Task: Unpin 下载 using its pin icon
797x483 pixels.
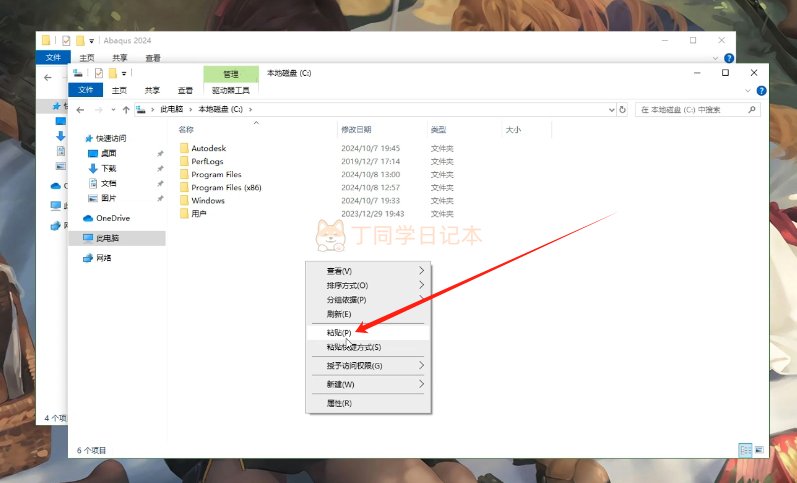Action: [160, 169]
